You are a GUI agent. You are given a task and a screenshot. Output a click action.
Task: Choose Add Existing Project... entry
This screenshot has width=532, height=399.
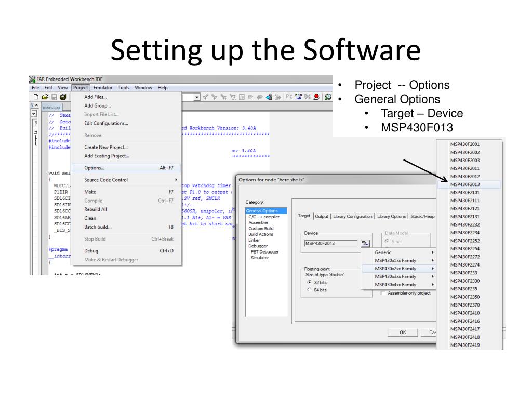coord(126,156)
